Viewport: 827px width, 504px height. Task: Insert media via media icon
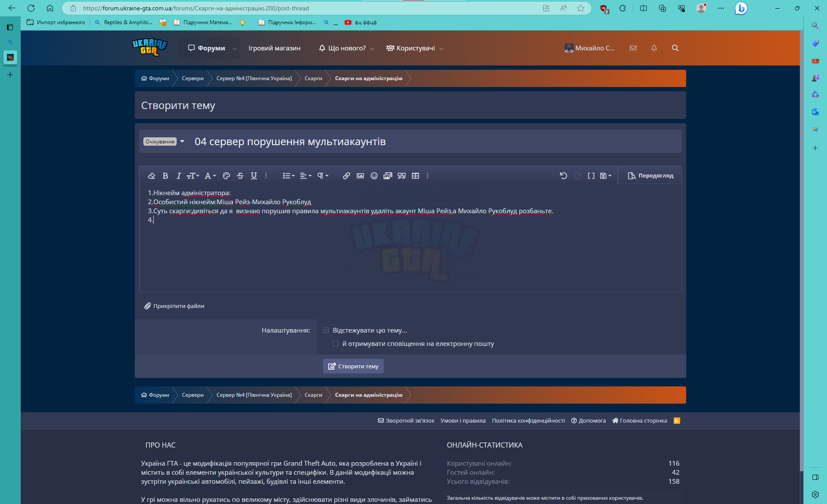pos(388,176)
